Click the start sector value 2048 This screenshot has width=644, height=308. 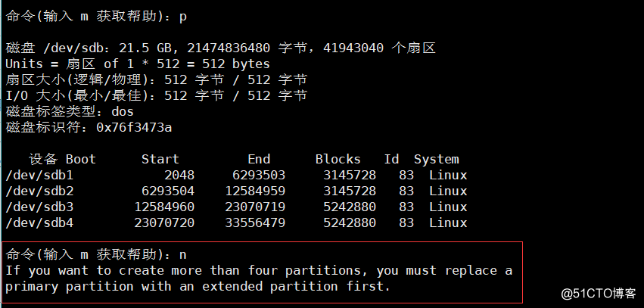[163, 176]
